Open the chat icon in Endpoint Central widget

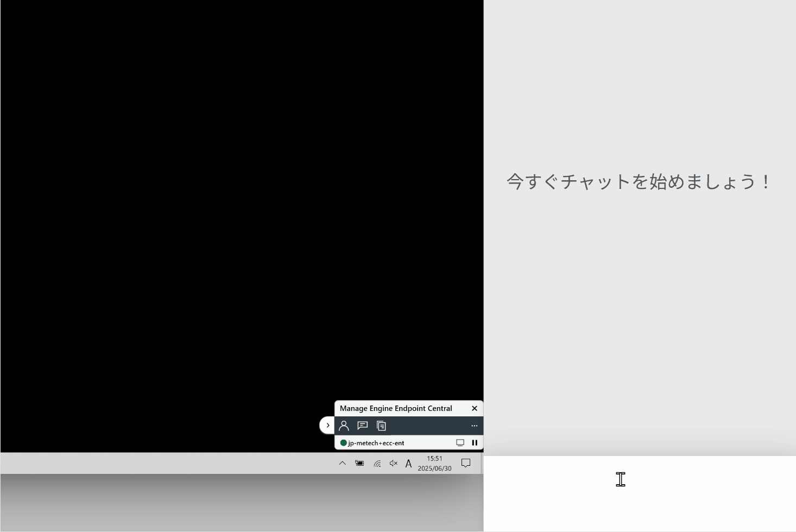pyautogui.click(x=363, y=426)
